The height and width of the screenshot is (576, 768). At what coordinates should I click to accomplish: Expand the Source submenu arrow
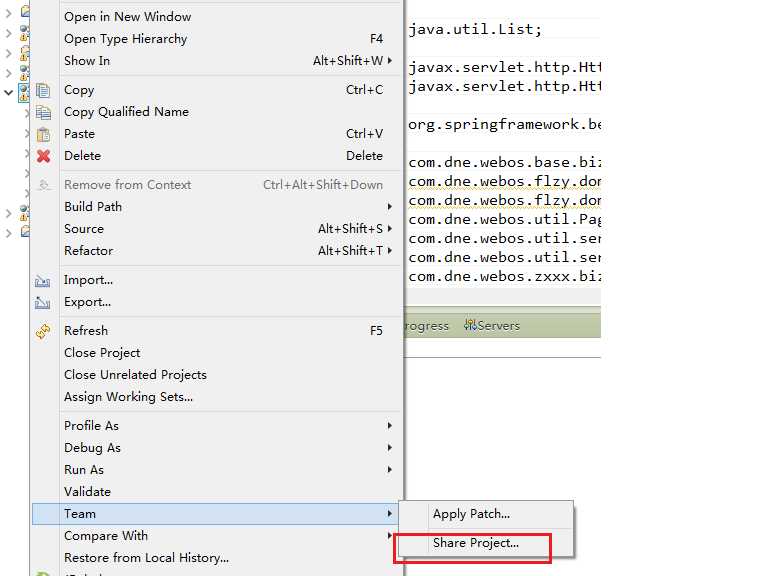[x=389, y=228]
